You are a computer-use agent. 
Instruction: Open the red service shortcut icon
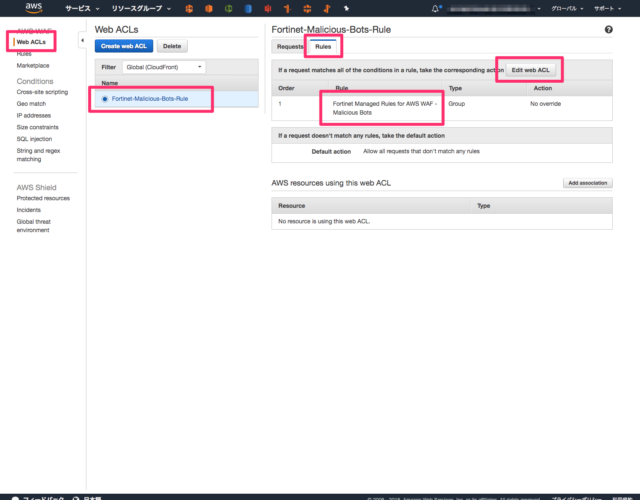pos(268,8)
